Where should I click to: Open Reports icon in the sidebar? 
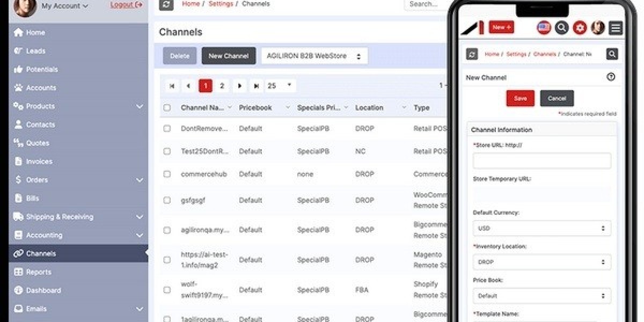pos(18,272)
